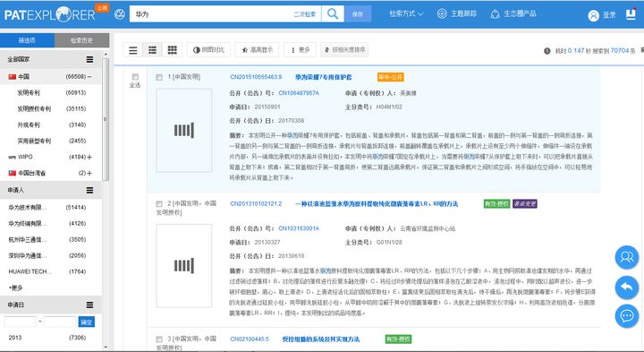Open the 按相关度排序 sort option
The width and height of the screenshot is (644, 352).
click(x=344, y=50)
